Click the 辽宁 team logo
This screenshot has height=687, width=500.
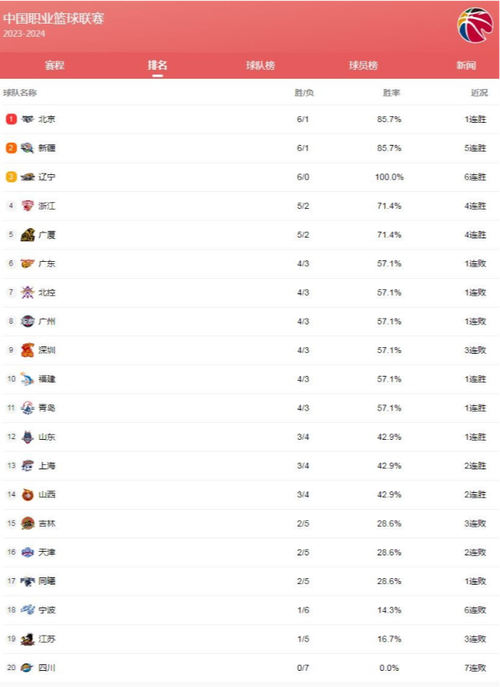click(28, 177)
